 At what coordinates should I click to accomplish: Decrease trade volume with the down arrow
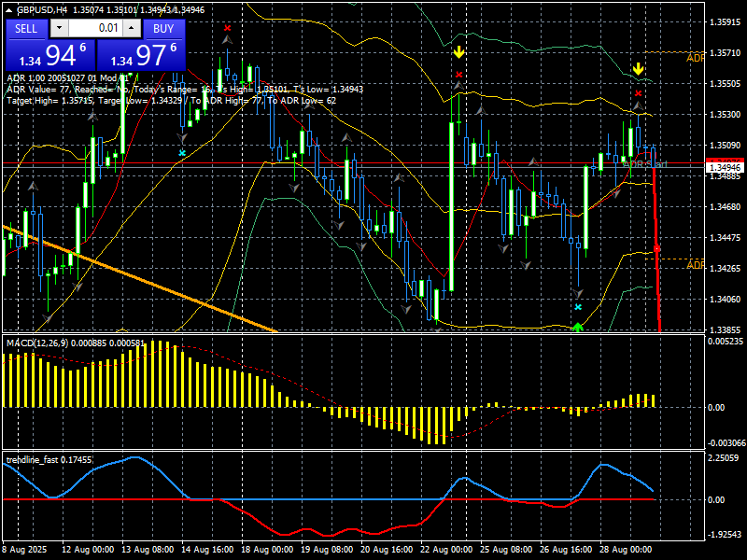[59, 28]
